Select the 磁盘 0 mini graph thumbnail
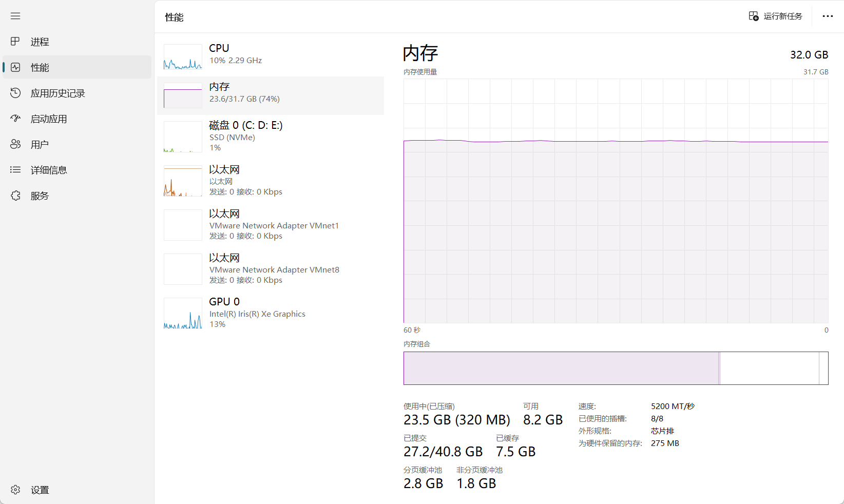This screenshot has width=844, height=504. 183,137
